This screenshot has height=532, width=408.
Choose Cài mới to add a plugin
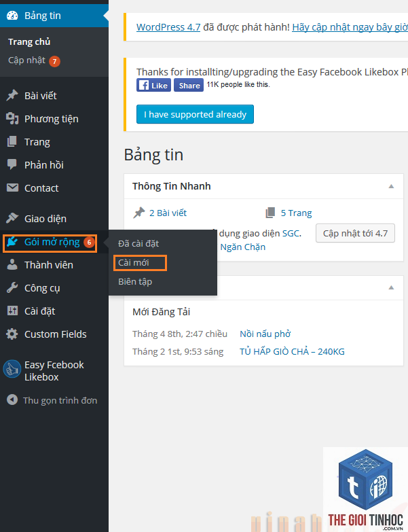[134, 263]
